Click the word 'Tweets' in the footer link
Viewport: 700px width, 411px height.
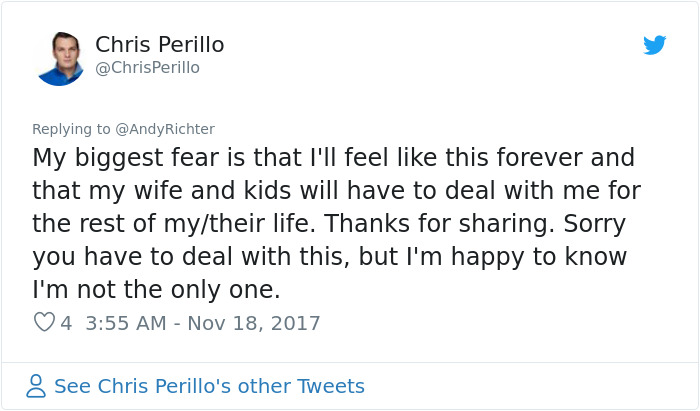[331, 386]
